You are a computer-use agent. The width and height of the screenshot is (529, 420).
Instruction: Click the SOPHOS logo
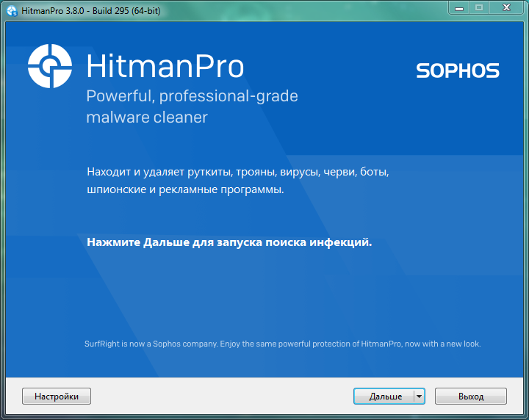pos(458,70)
